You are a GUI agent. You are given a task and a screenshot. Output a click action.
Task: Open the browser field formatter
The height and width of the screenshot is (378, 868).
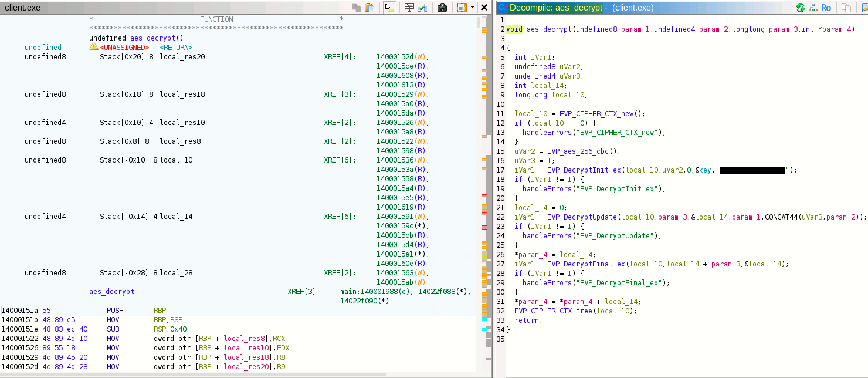(409, 8)
